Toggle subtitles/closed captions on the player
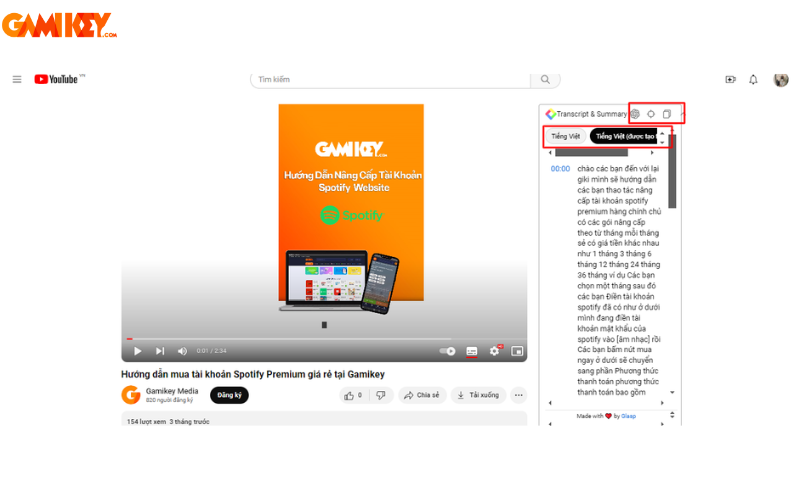This screenshot has height=500, width=800. [x=472, y=351]
